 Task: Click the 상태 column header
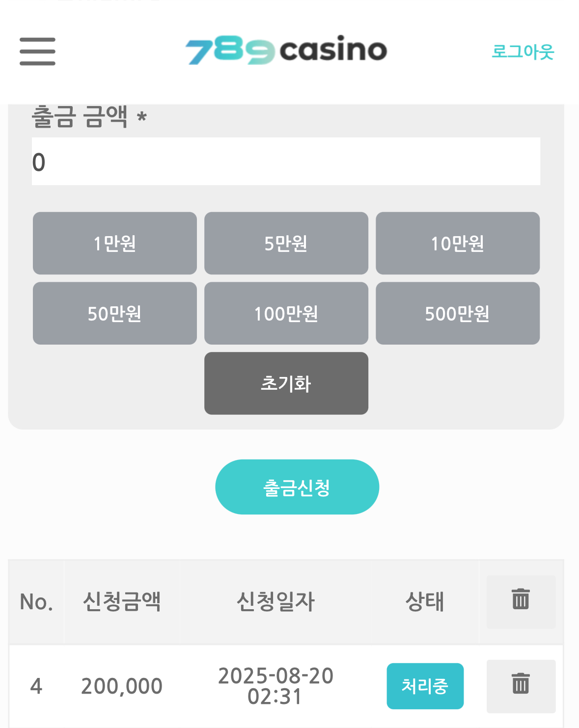[x=425, y=602]
